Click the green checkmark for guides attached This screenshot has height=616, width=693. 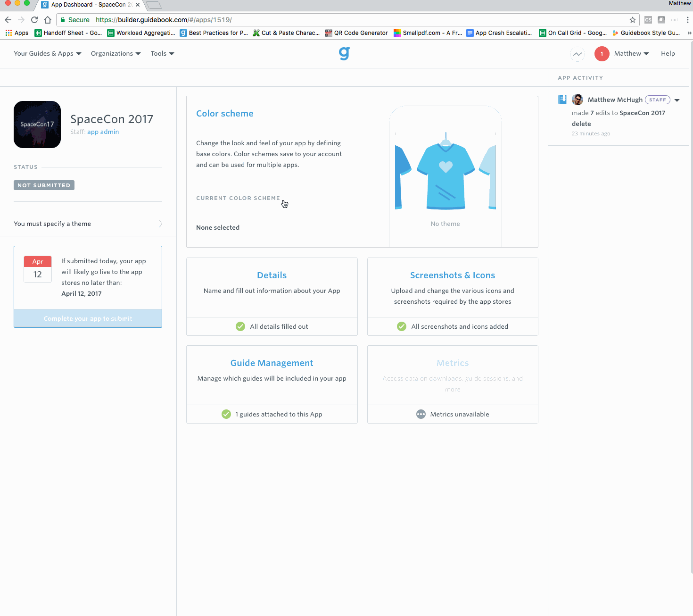pos(226,414)
